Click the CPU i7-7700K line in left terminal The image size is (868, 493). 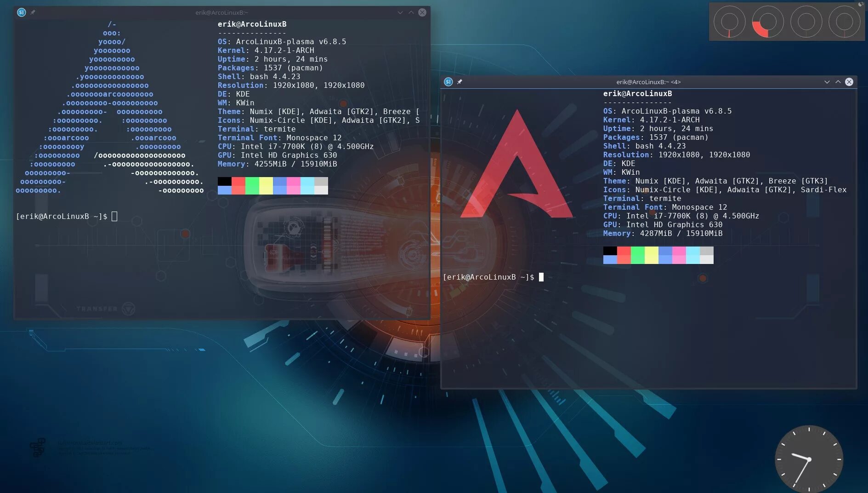(x=296, y=146)
